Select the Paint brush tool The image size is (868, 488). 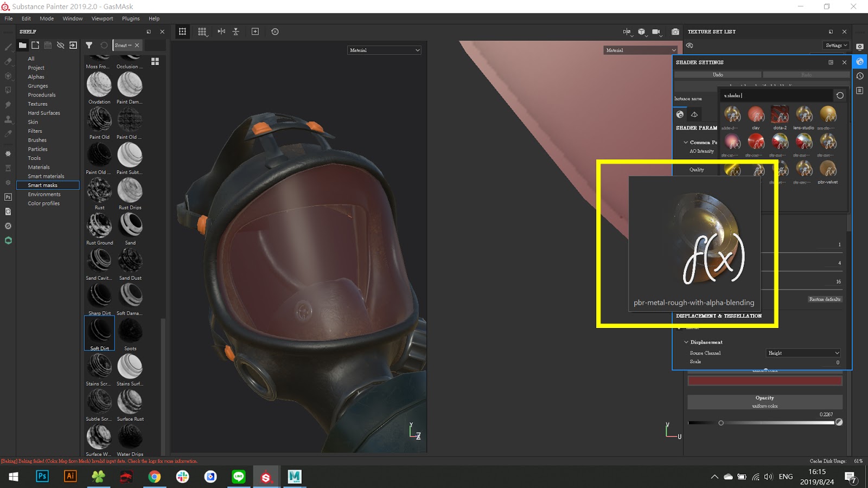8,47
